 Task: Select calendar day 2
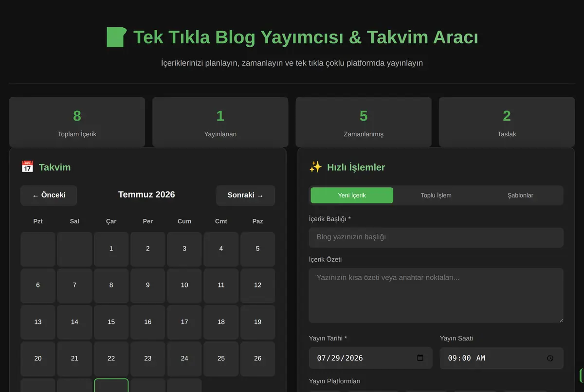pos(148,249)
